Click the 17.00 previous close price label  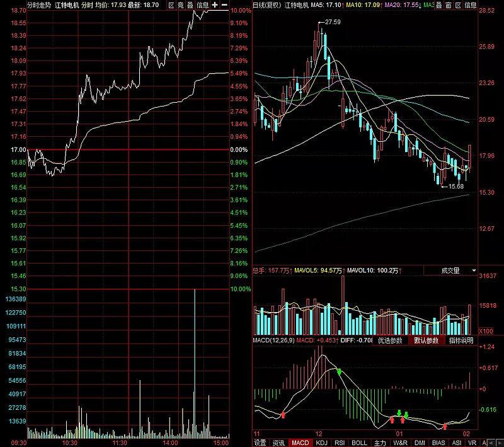(x=19, y=149)
